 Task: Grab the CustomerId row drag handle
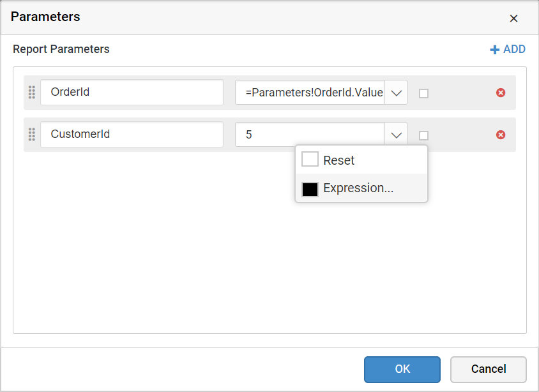tap(32, 135)
